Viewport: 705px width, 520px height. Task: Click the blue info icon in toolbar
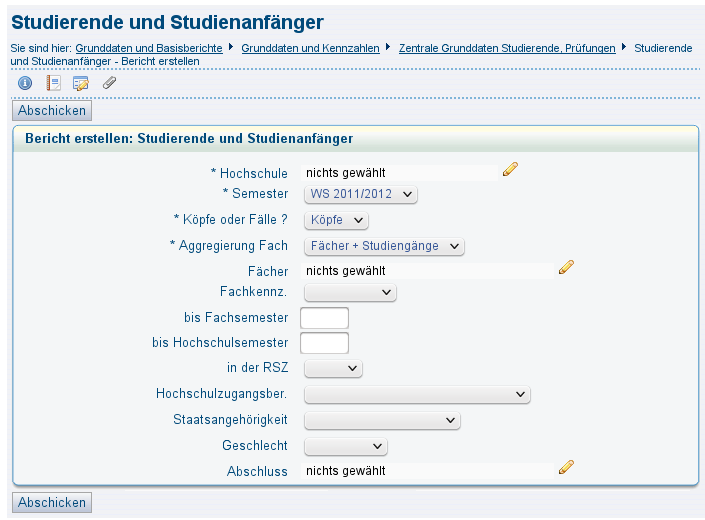[25, 83]
